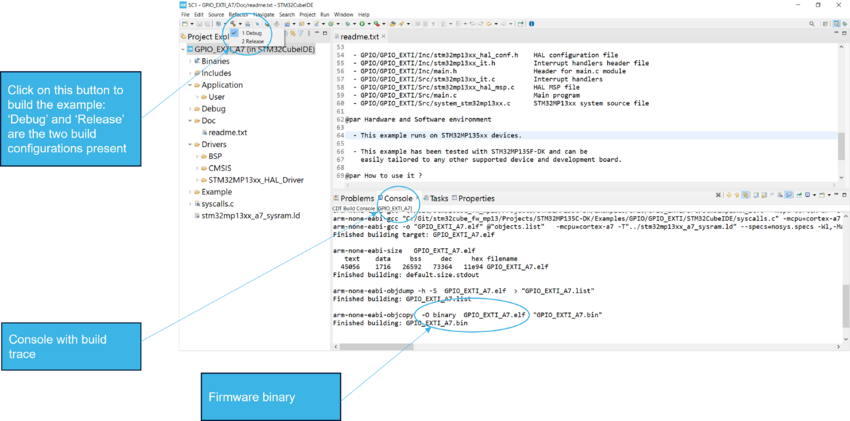Maximize the Console panel

pyautogui.click(x=844, y=195)
